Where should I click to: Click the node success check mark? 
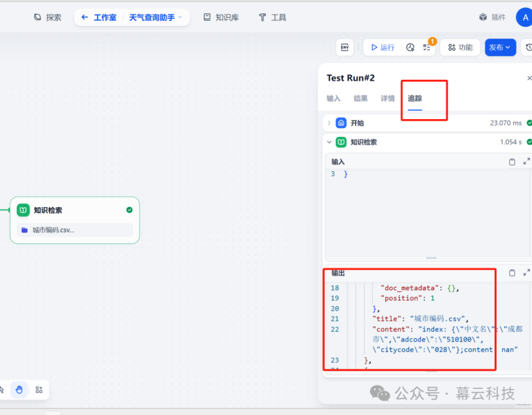(129, 210)
